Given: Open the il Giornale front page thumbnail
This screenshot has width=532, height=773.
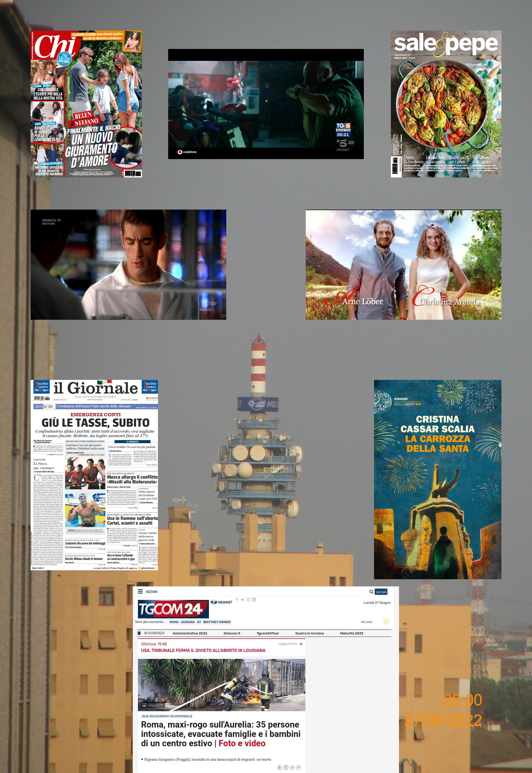Looking at the screenshot, I should pos(94,475).
